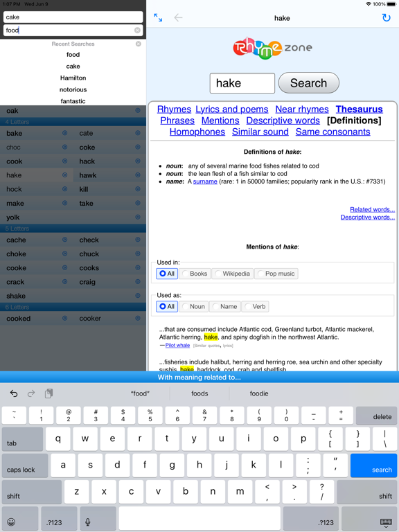
Task: Open the Rhymes tab link
Action: pos(174,109)
